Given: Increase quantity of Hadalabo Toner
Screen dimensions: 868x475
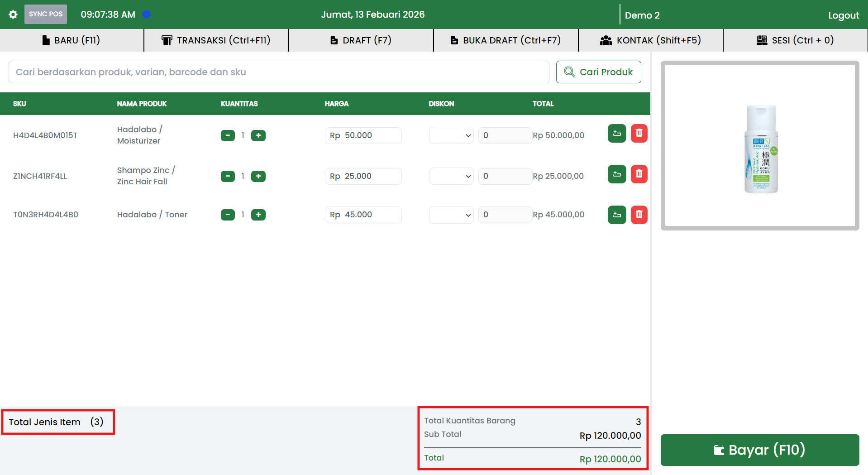Looking at the screenshot, I should tap(258, 215).
